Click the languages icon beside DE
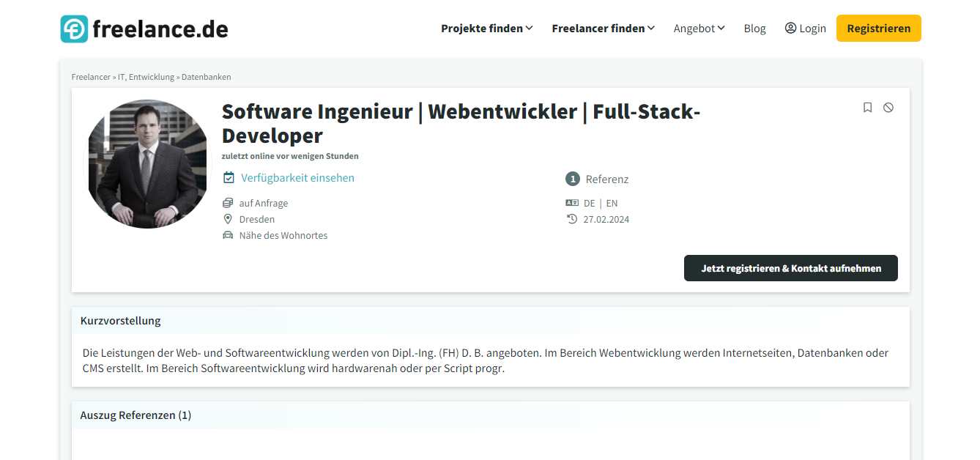 click(572, 203)
